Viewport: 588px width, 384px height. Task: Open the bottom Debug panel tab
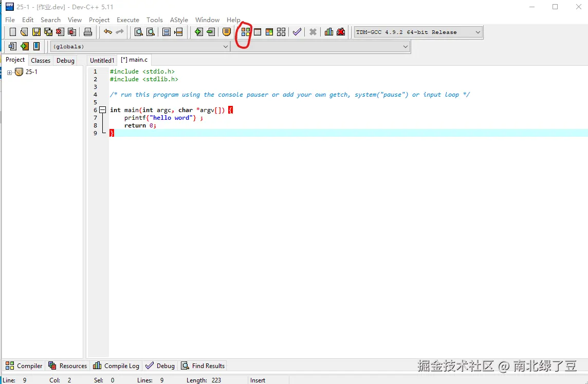(x=160, y=365)
